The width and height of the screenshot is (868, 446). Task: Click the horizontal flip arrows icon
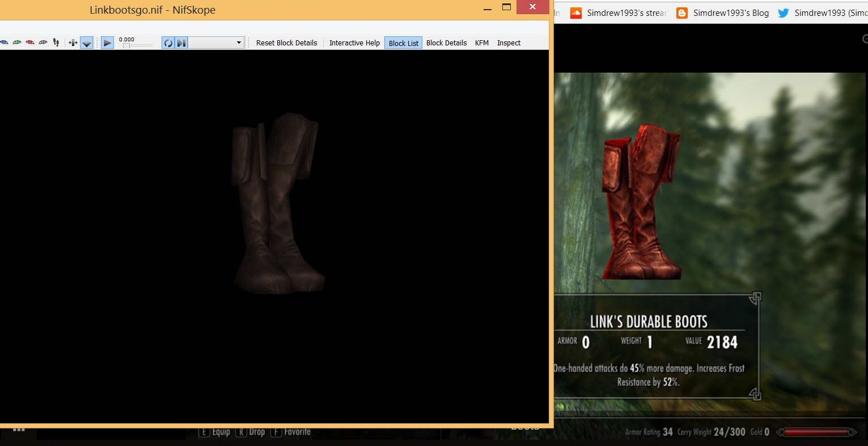73,43
